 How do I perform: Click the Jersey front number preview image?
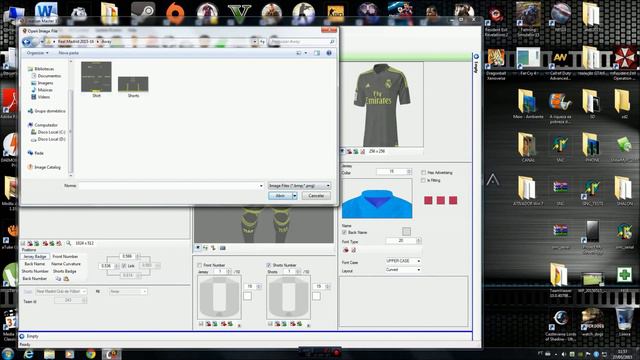click(220, 297)
